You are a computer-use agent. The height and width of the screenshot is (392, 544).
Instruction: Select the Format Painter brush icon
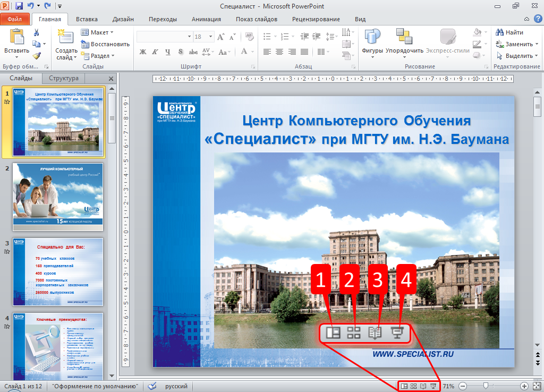(36, 55)
